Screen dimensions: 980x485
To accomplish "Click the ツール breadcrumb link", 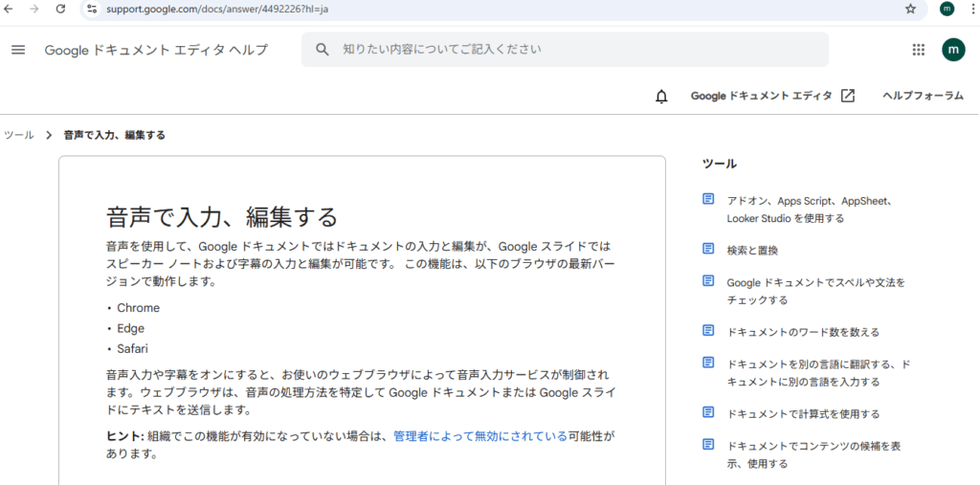I will (19, 135).
